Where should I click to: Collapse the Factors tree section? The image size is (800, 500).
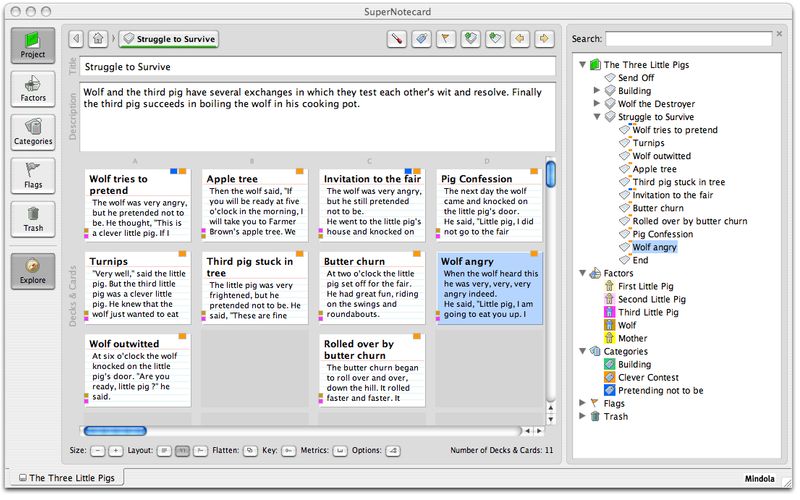coord(583,273)
